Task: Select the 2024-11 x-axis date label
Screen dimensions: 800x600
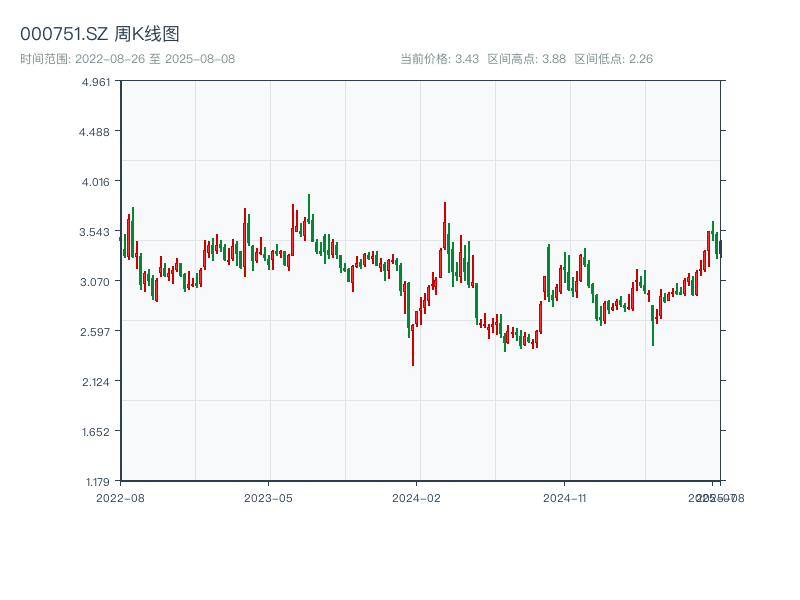Action: (565, 497)
